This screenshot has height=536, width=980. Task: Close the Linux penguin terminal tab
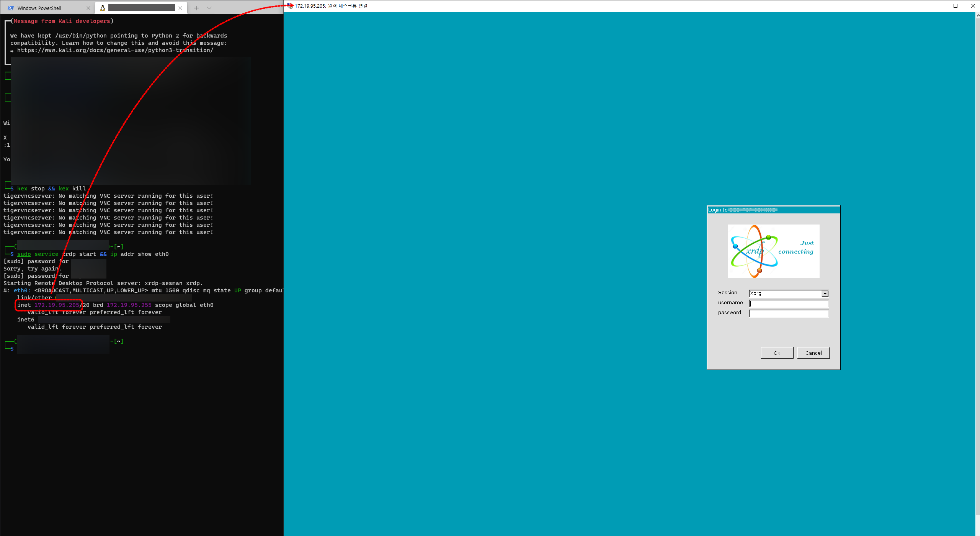click(x=180, y=8)
